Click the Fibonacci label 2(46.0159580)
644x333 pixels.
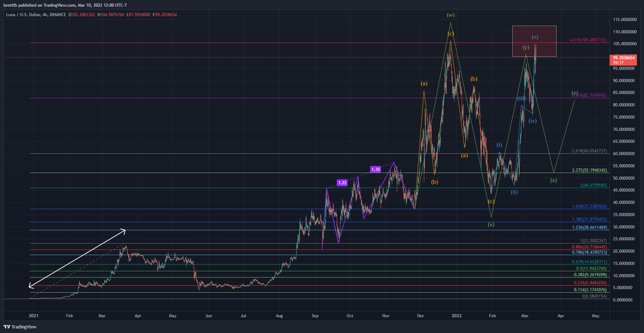click(x=593, y=185)
